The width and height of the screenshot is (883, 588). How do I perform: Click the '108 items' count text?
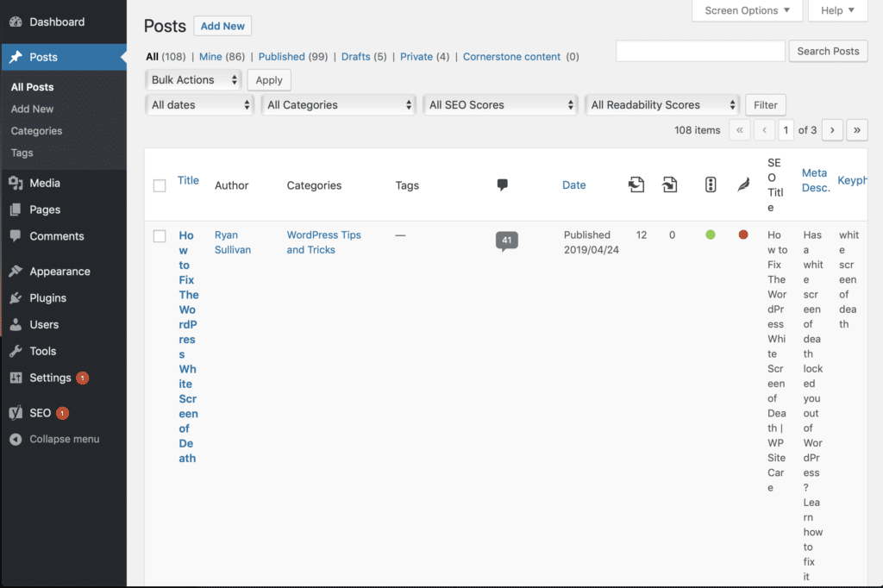point(697,130)
